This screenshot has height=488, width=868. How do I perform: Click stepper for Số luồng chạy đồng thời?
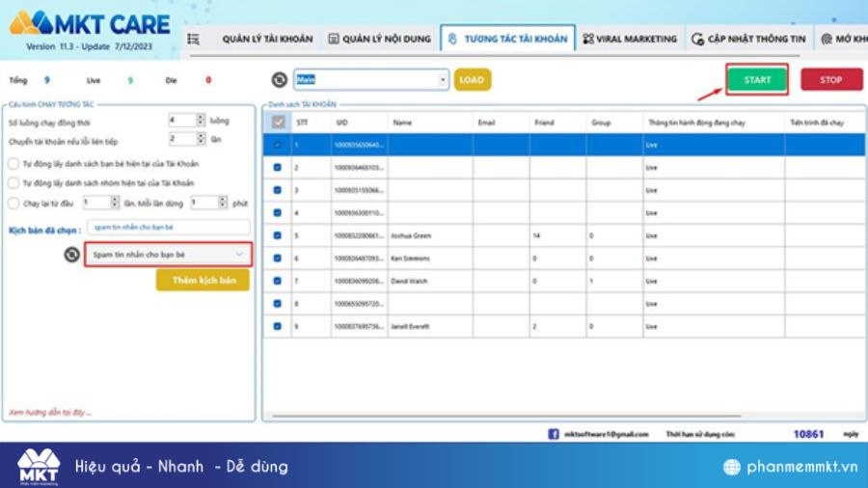coord(201,120)
